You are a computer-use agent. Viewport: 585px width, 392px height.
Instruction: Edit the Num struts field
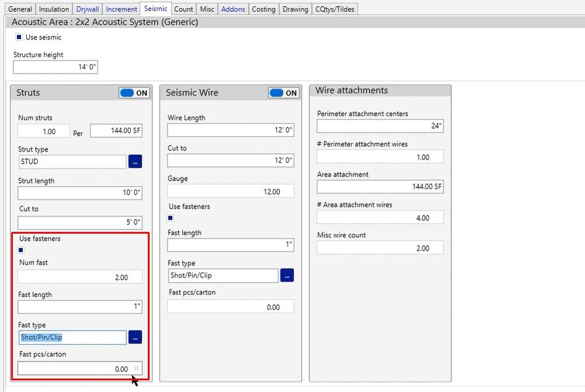(x=44, y=131)
